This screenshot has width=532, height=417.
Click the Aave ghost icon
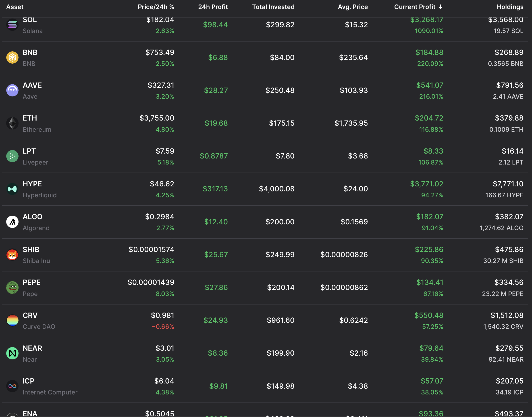coord(12,90)
